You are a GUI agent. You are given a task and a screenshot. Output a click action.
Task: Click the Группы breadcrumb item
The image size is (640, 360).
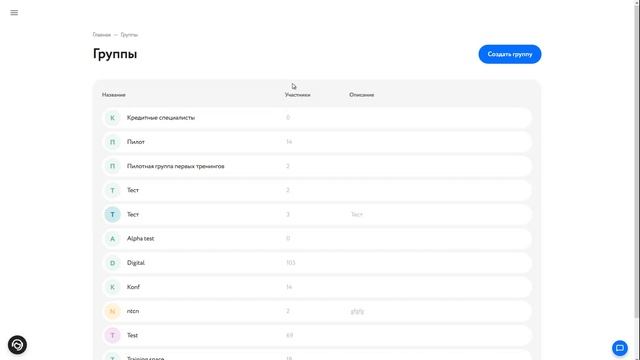[x=129, y=35]
